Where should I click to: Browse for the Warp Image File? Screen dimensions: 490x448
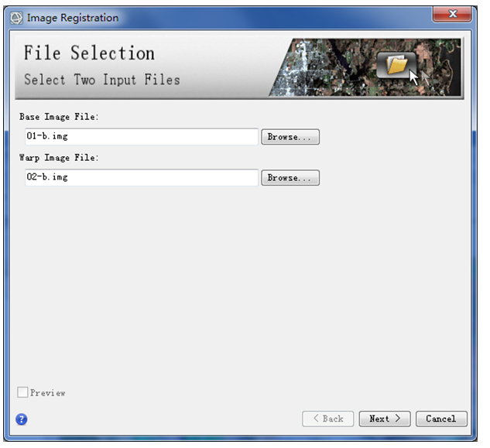290,178
